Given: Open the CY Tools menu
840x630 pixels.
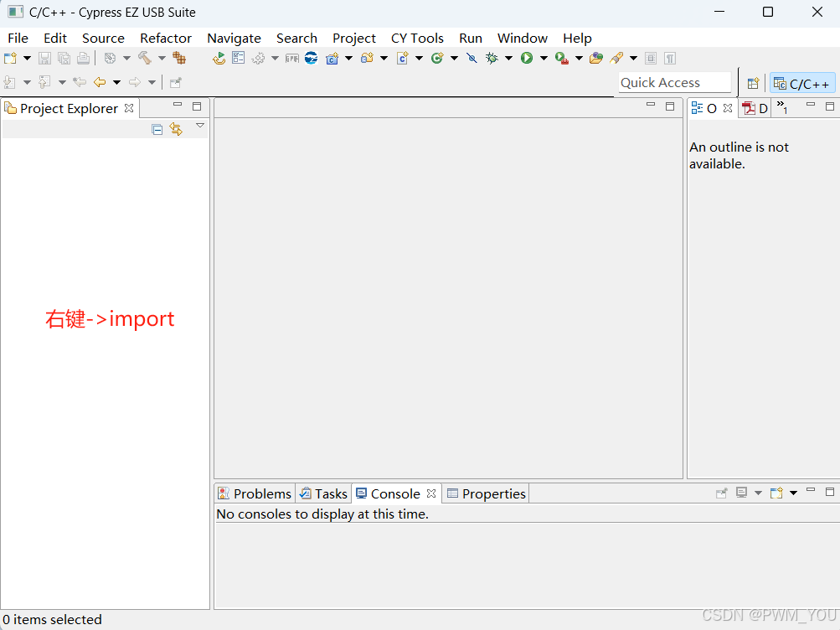Looking at the screenshot, I should [417, 38].
